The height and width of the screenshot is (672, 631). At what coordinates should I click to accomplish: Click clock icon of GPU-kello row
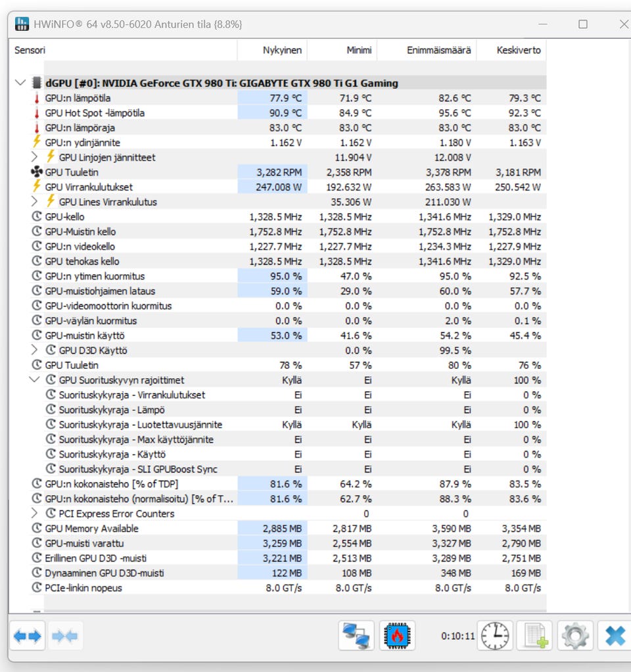pos(37,217)
